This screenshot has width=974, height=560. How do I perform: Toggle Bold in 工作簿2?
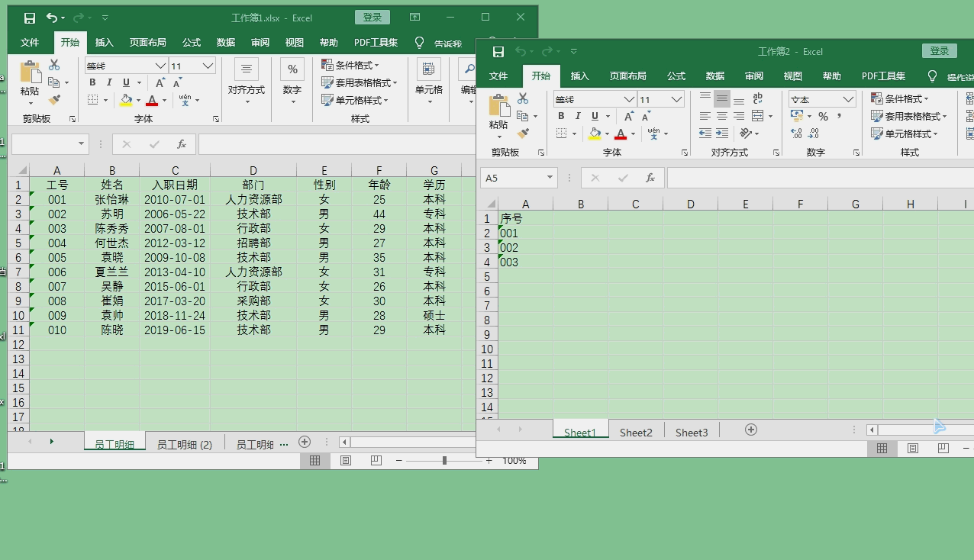pos(561,116)
